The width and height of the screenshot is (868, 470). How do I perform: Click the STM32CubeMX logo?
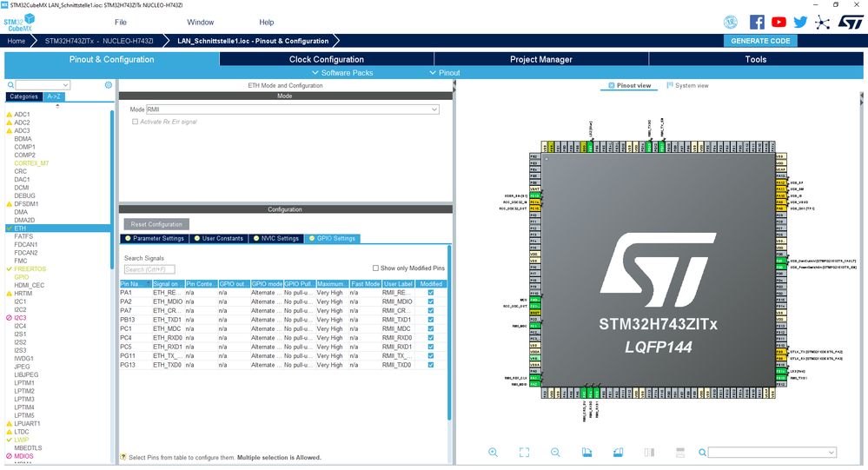pyautogui.click(x=19, y=22)
